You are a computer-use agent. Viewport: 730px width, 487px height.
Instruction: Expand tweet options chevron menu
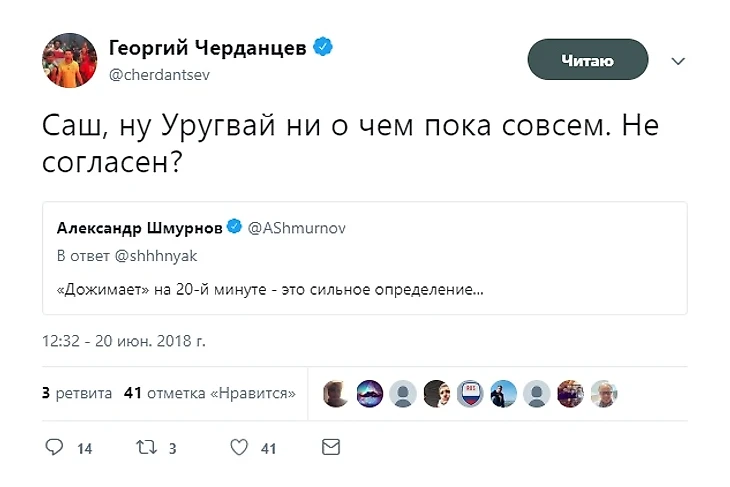tap(678, 62)
